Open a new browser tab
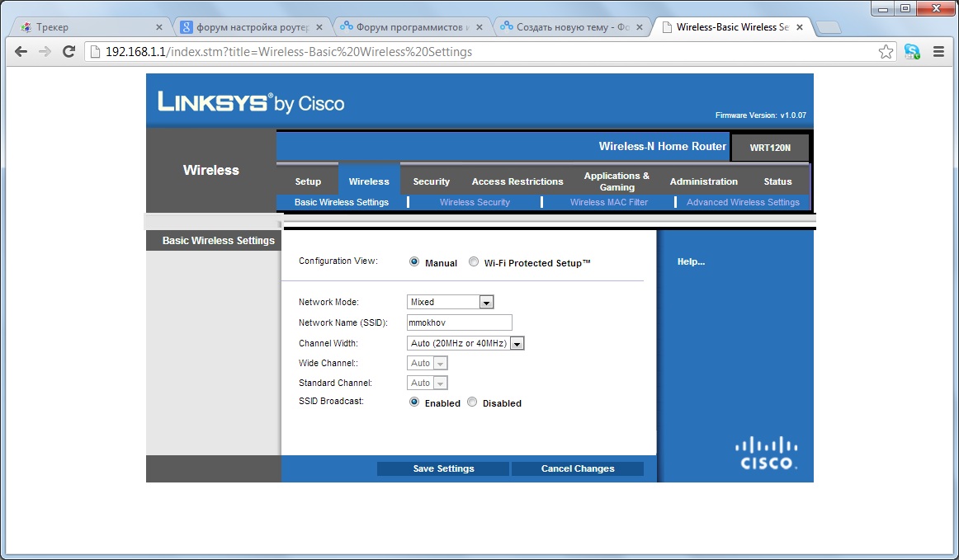Viewport: 959px width, 560px height. click(x=828, y=27)
